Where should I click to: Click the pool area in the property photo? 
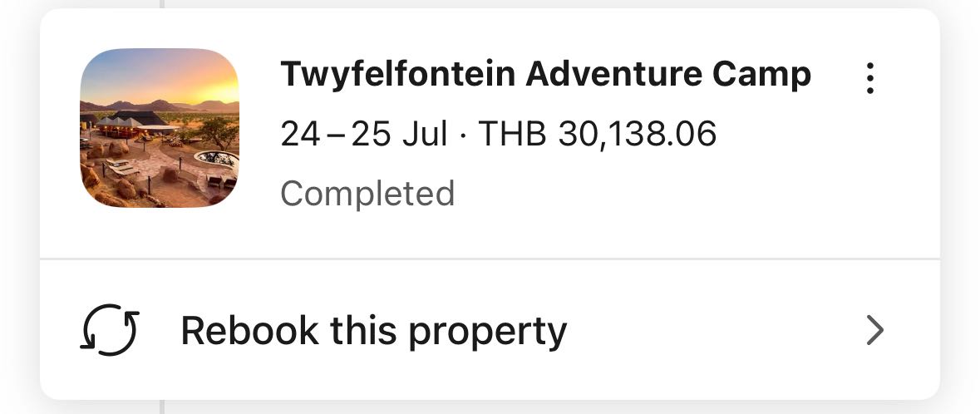215,160
